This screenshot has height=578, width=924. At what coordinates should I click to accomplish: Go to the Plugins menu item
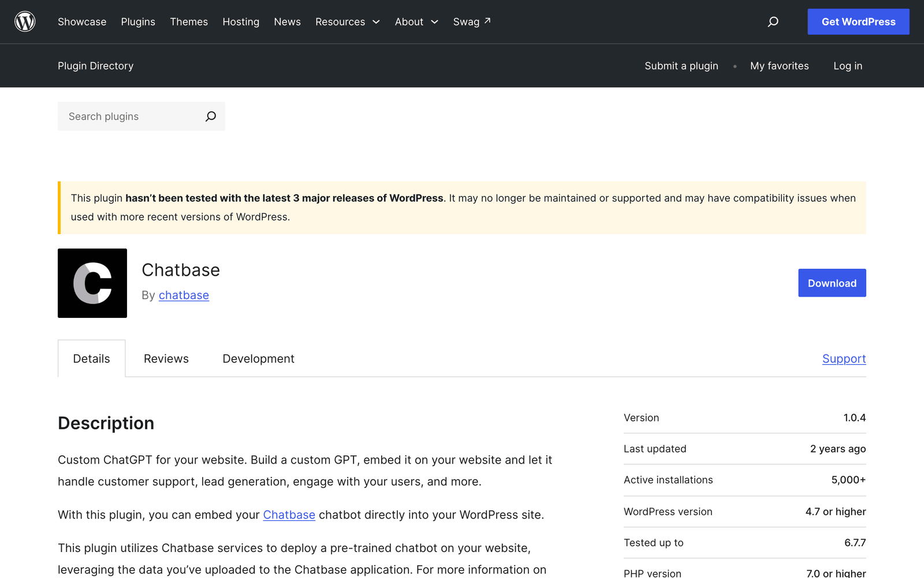tap(138, 21)
